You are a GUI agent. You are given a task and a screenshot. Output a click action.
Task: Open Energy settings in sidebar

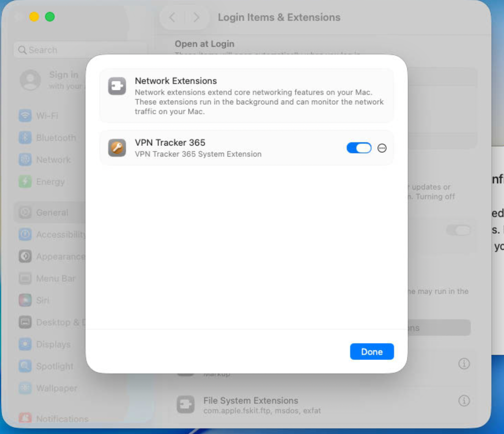(x=50, y=181)
